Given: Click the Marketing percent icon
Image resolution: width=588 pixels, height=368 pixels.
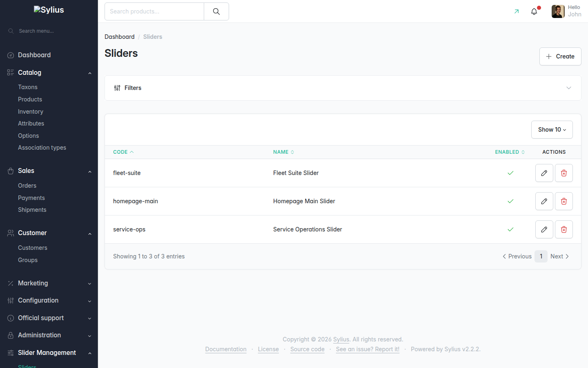Looking at the screenshot, I should pos(11,283).
